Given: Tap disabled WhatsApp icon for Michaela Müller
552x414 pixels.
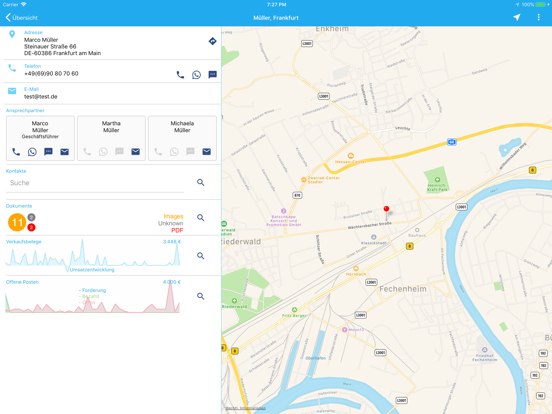Looking at the screenshot, I should coord(174,152).
